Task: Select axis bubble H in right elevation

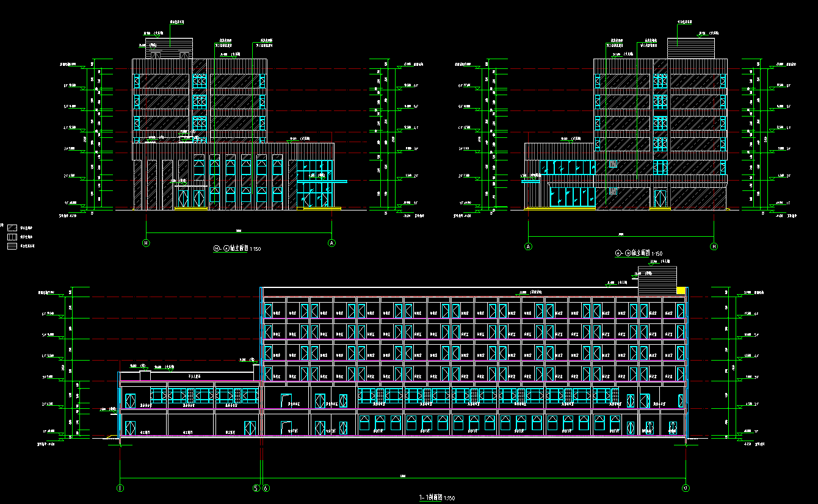Action: point(714,247)
